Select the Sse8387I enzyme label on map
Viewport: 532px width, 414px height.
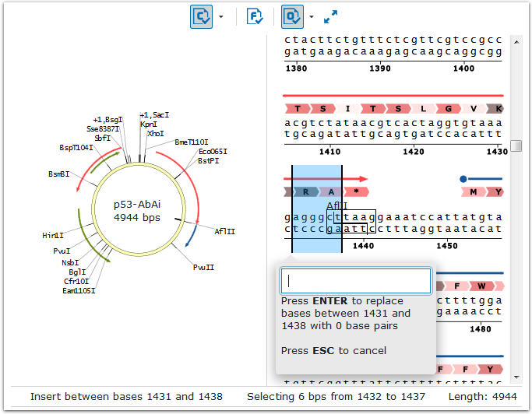(x=103, y=129)
